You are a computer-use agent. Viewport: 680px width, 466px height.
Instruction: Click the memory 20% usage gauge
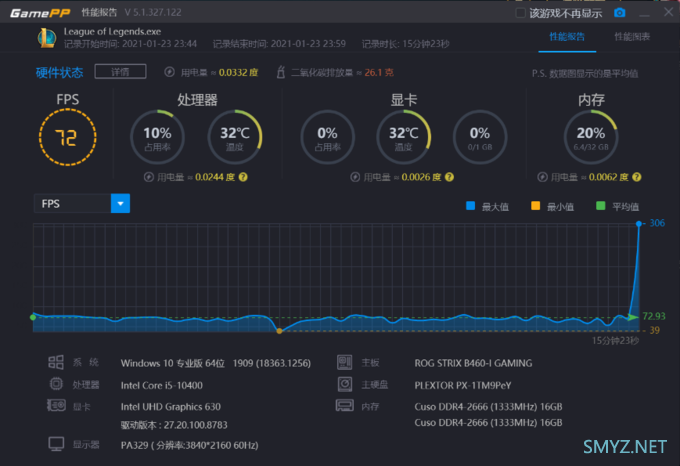591,137
